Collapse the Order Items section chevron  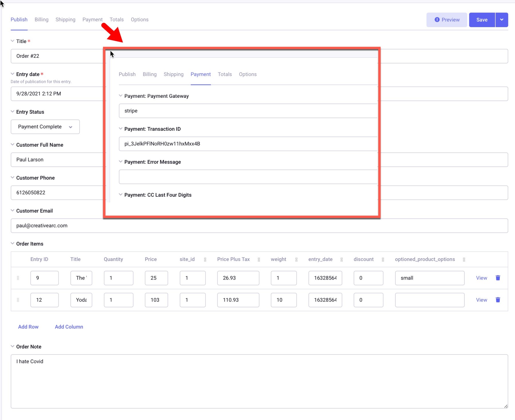click(x=13, y=244)
